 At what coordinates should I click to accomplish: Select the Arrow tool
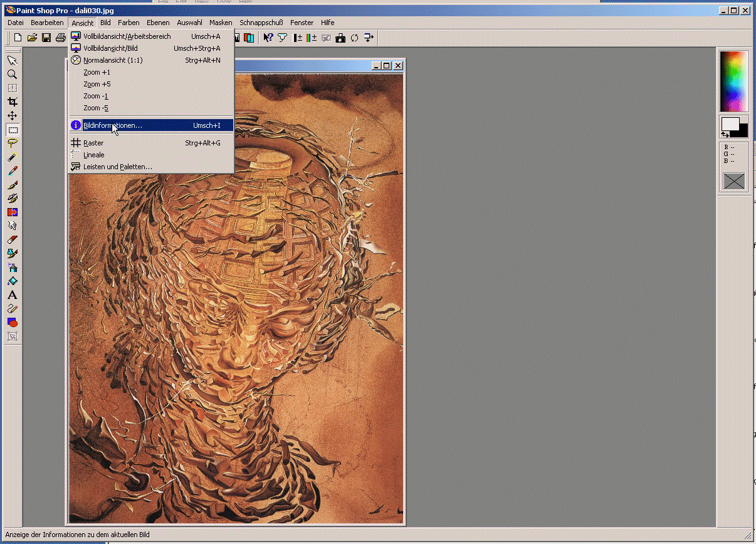(x=13, y=60)
